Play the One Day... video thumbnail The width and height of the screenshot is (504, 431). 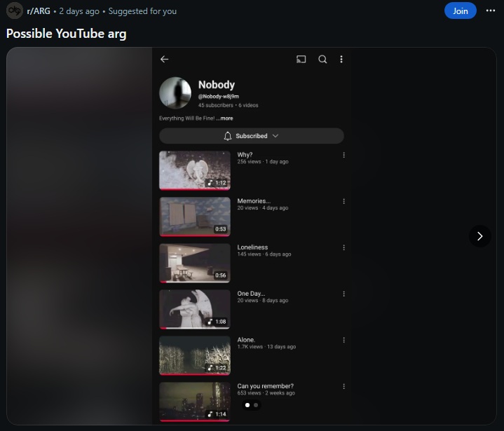195,309
